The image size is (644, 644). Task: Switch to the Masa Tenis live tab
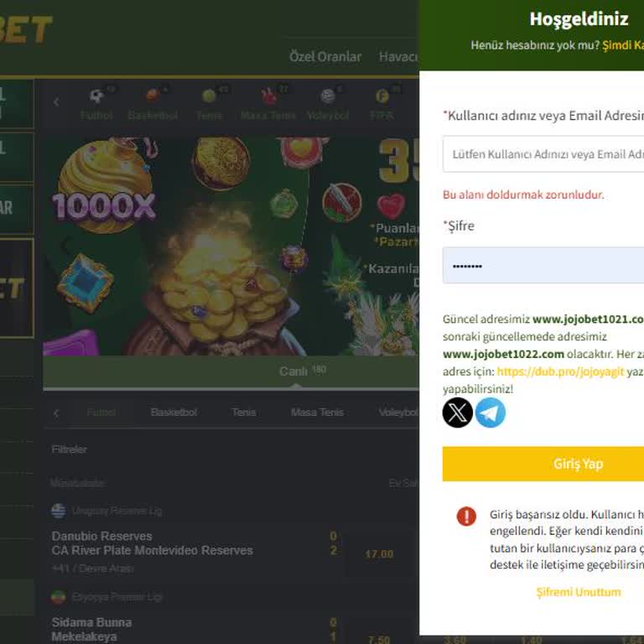317,413
